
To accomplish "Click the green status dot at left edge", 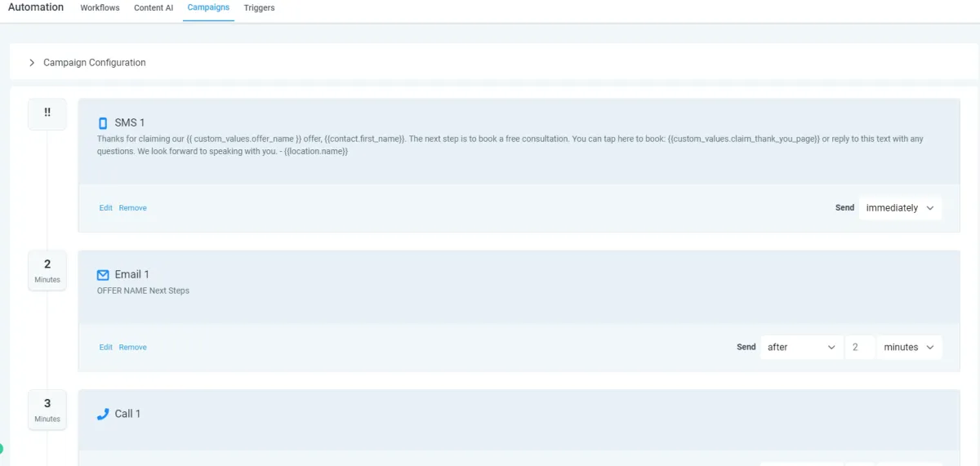I will point(1,449).
